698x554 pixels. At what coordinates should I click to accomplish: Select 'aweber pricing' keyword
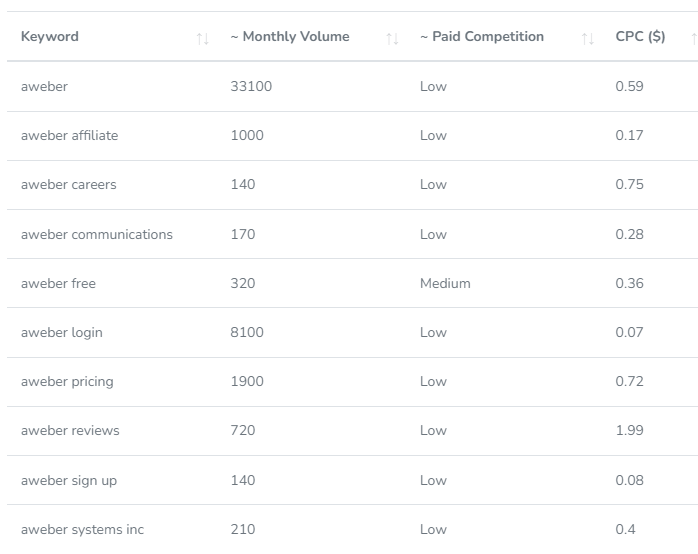point(67,381)
